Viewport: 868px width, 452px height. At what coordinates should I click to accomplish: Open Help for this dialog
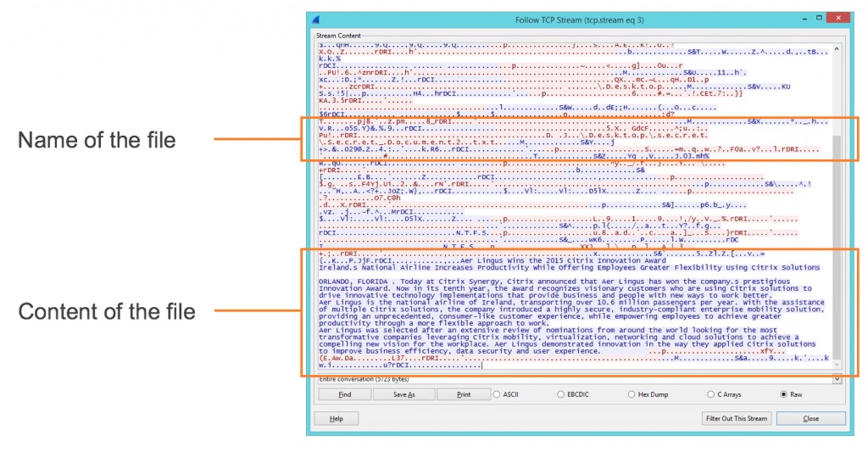337,418
